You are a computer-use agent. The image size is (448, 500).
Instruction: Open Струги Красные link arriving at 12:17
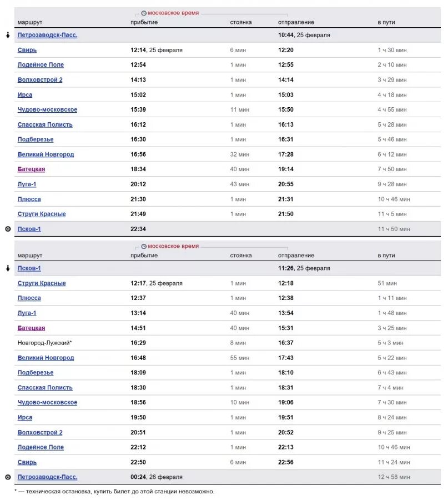coord(42,283)
